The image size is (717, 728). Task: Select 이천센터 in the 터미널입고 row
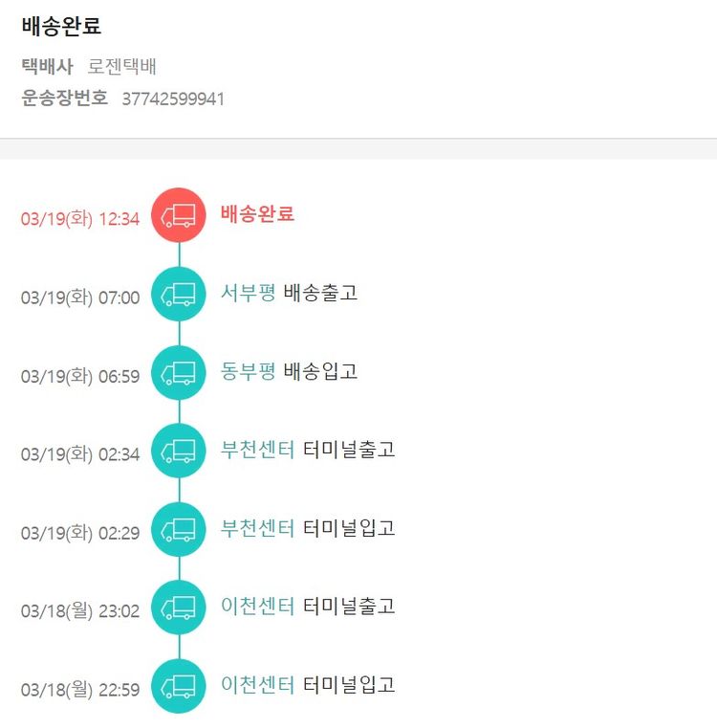click(257, 685)
